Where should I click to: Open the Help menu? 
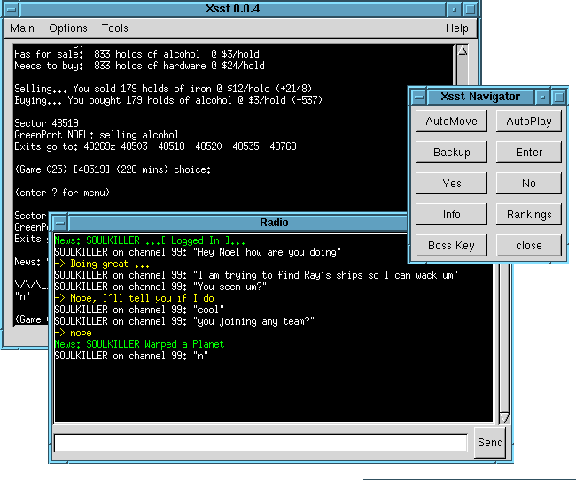(457, 28)
